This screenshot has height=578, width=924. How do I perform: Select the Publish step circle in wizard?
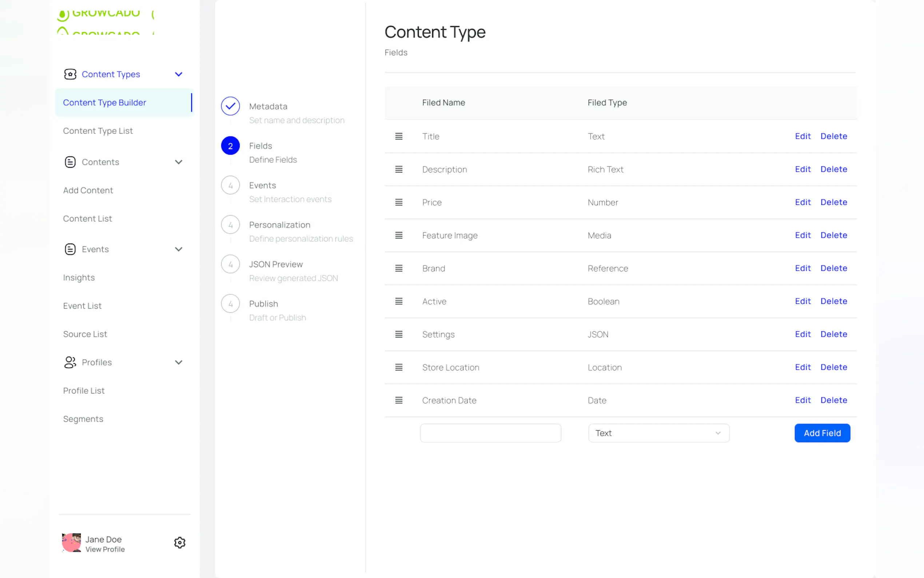(x=230, y=304)
